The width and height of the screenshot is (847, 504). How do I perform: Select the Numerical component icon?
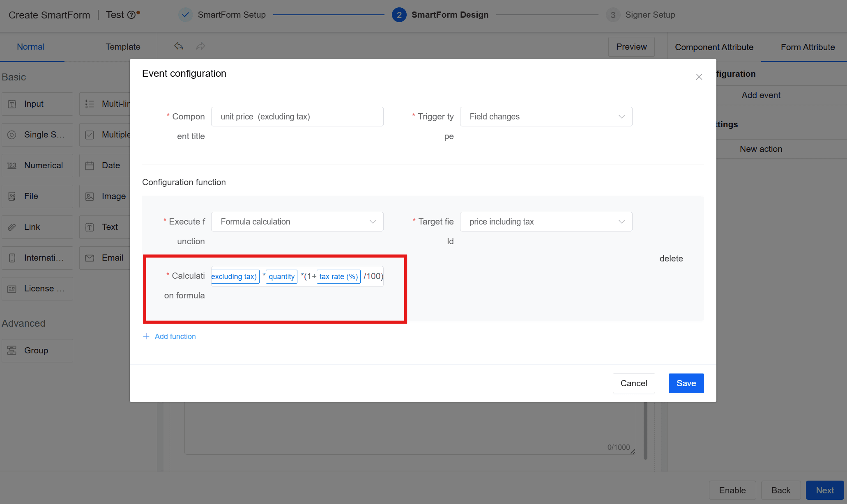coord(12,165)
